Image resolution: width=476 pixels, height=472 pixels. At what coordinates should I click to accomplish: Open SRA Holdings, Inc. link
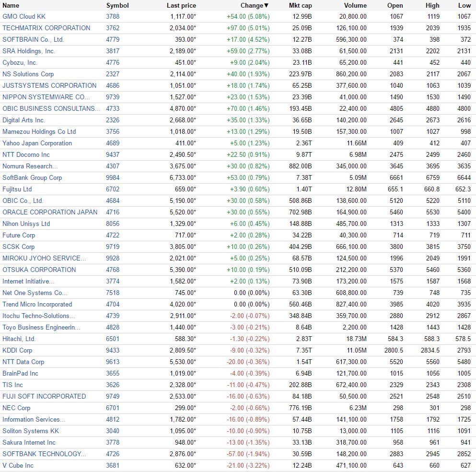[29, 51]
